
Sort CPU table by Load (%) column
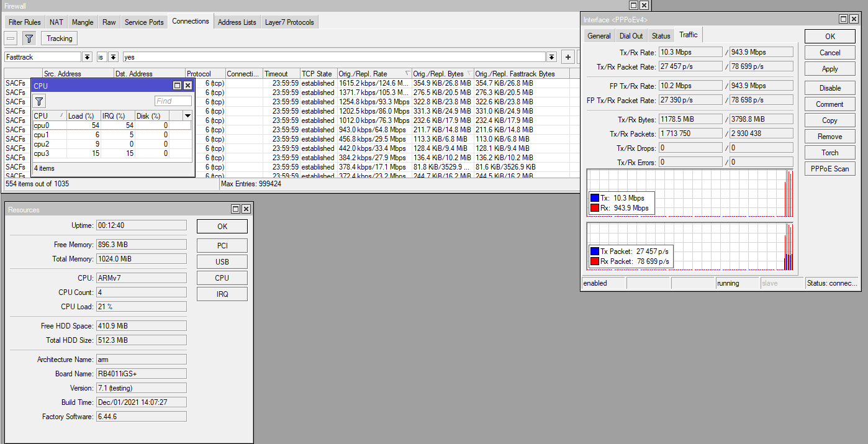click(84, 116)
